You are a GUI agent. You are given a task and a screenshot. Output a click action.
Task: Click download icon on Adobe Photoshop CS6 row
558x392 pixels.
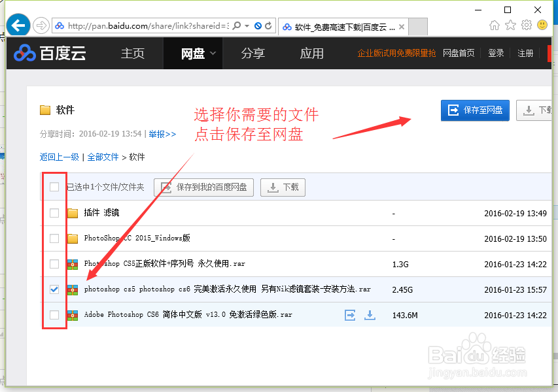(370, 315)
